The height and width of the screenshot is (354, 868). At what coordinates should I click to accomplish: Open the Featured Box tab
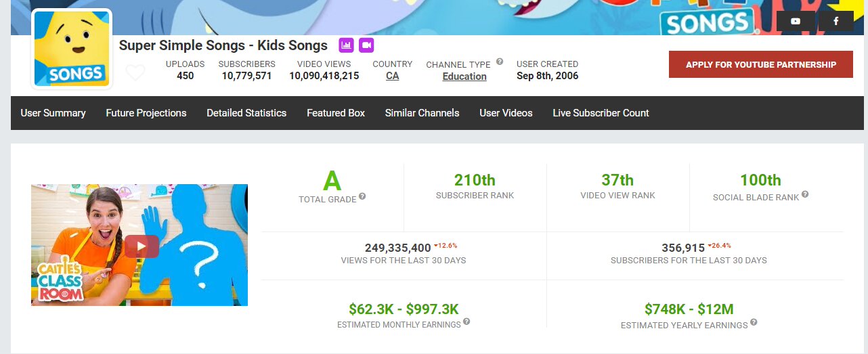(x=336, y=113)
